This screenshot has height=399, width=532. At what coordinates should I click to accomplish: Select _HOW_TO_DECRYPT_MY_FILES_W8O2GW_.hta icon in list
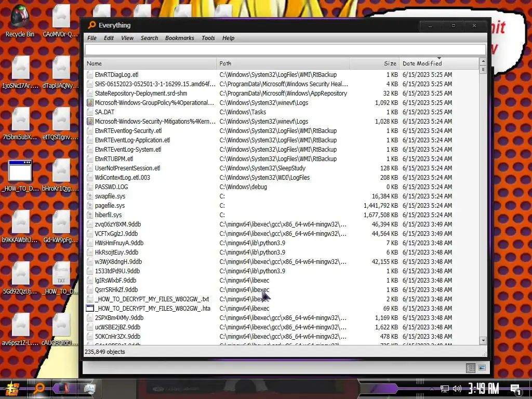pyautogui.click(x=90, y=309)
